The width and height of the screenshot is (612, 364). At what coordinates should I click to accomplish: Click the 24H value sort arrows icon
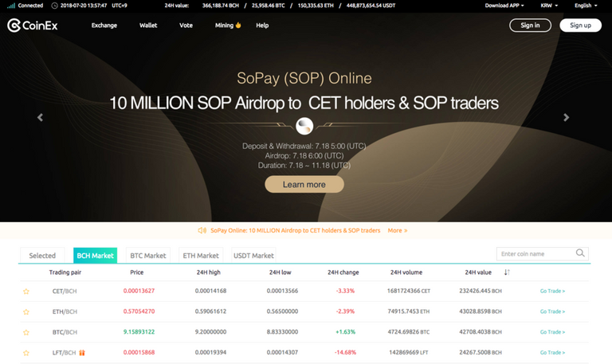tap(507, 272)
